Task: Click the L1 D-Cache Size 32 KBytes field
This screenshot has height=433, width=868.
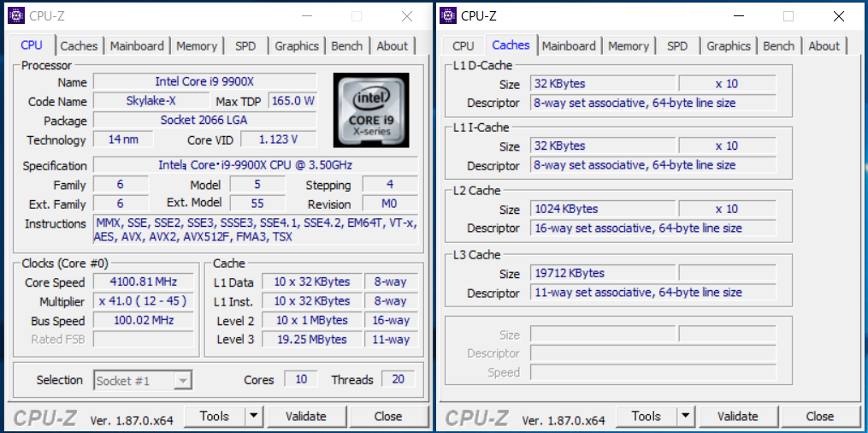Action: pos(603,84)
